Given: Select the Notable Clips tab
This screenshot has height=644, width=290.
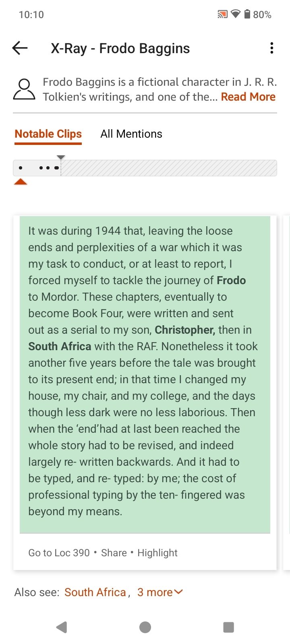Looking at the screenshot, I should click(48, 134).
